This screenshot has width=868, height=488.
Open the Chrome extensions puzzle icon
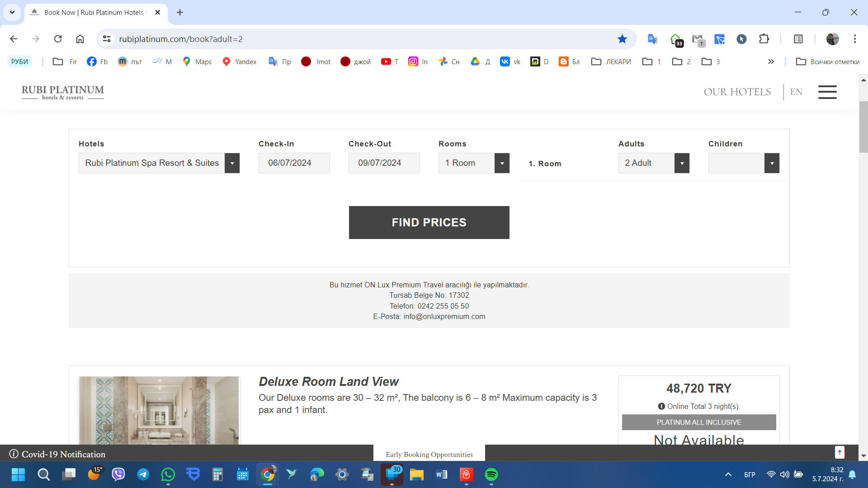point(764,39)
